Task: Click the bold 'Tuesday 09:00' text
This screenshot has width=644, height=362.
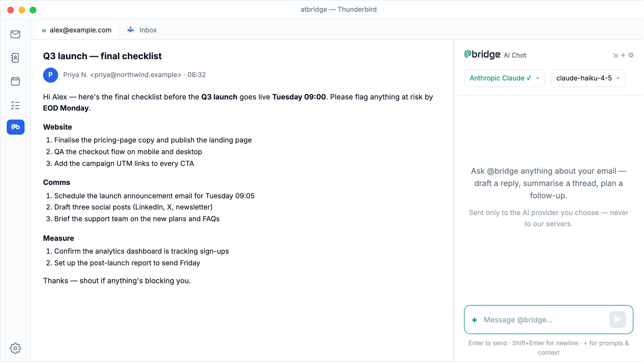Action: pos(299,97)
